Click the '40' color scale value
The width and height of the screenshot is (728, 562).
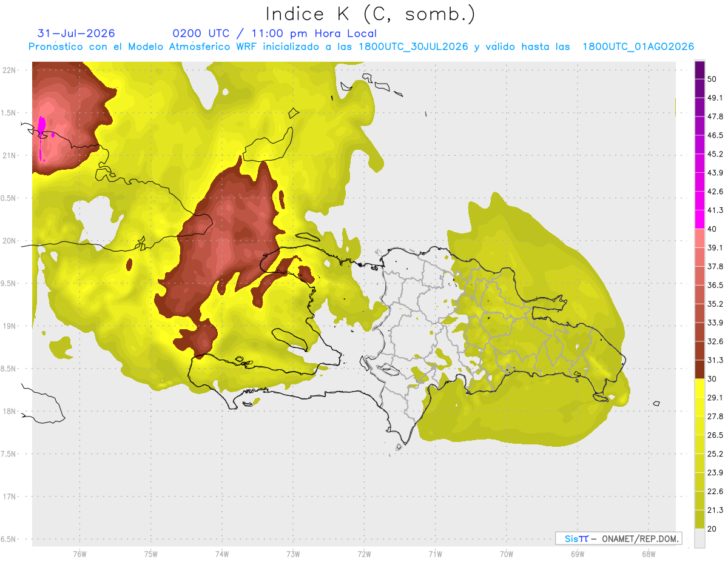click(x=713, y=229)
